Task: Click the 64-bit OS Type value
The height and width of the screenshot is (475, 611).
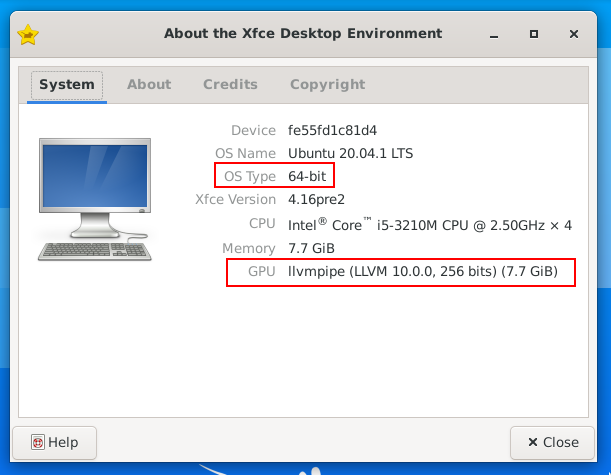Action: click(x=307, y=176)
